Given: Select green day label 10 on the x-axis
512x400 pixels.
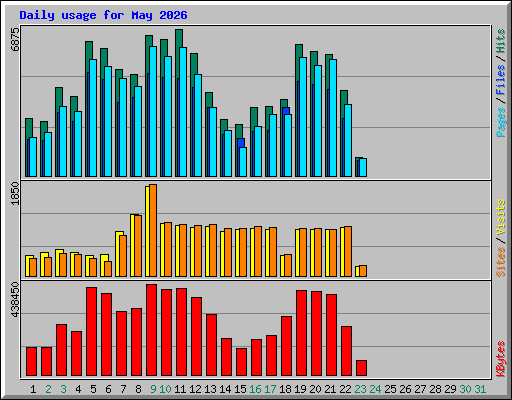Looking at the screenshot, I should (x=165, y=389).
